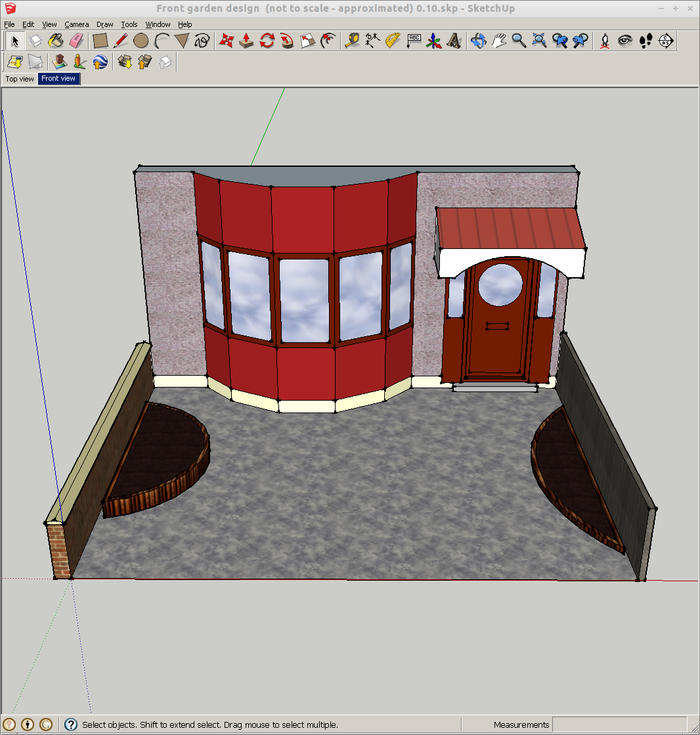Screen dimensions: 700x735
Task: Choose the Freehand tool
Action: pos(202,41)
